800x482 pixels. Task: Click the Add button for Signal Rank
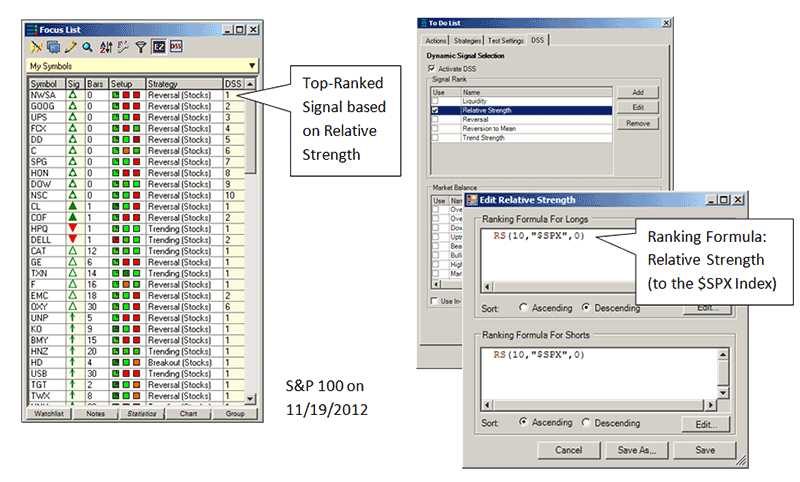638,92
